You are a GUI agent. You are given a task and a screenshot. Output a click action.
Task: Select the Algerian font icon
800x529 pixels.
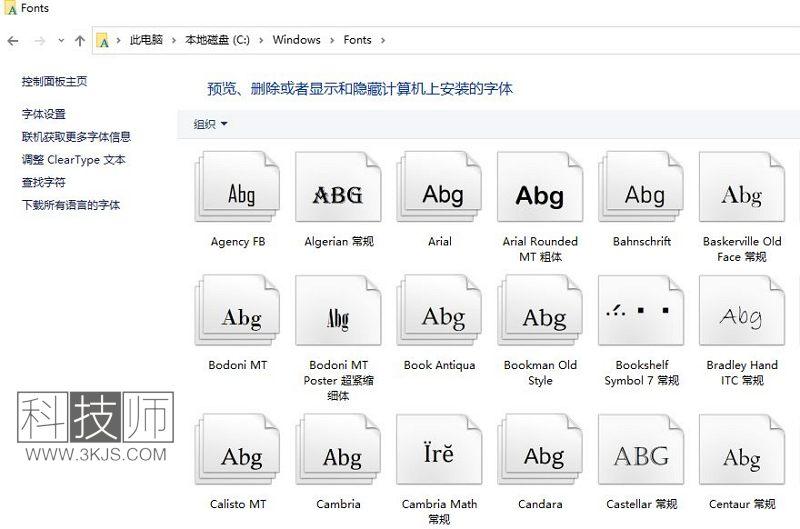338,193
